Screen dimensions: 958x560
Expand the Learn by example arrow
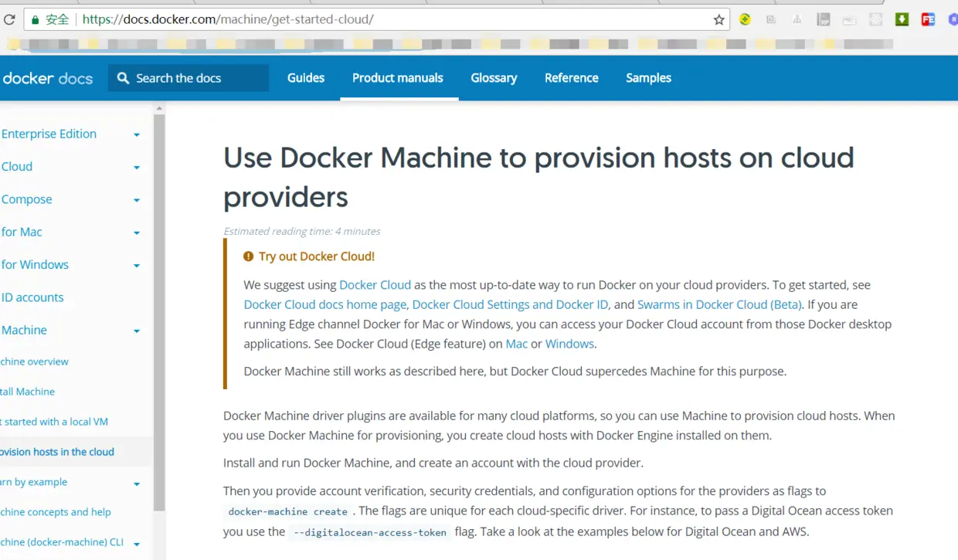coord(137,484)
